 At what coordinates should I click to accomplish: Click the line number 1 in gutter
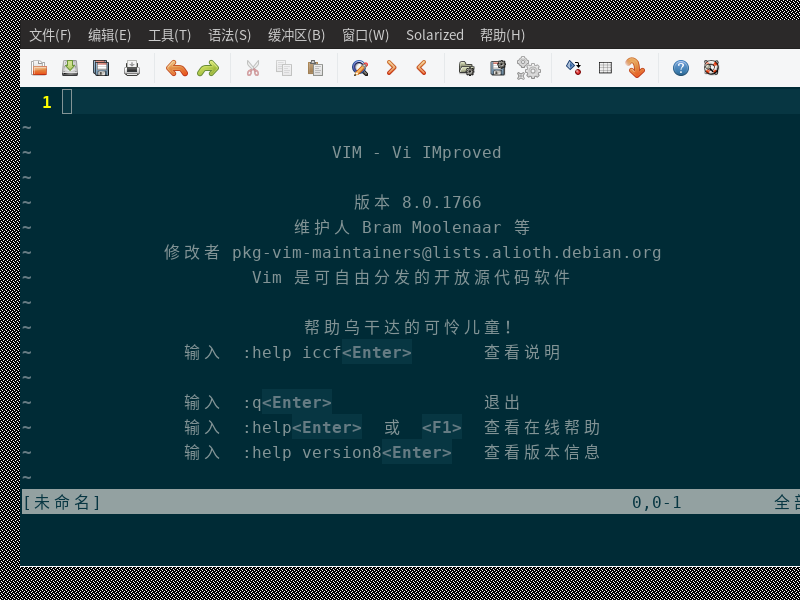click(x=47, y=103)
